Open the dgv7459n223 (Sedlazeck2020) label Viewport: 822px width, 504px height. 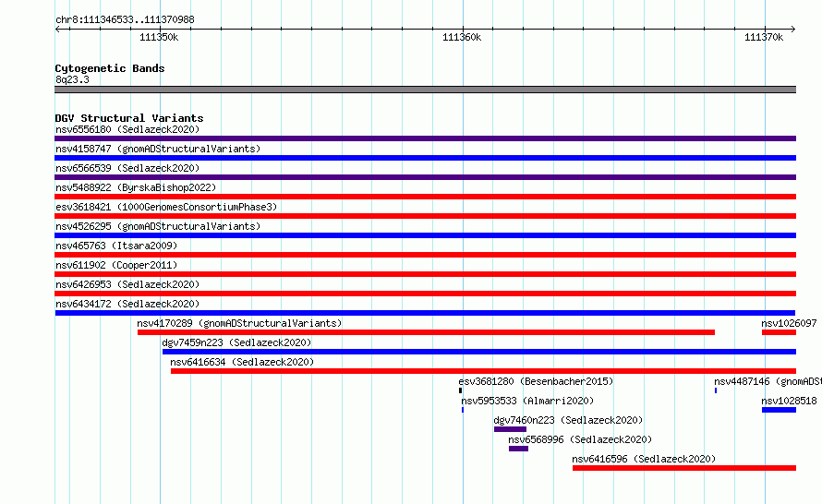tap(236, 342)
